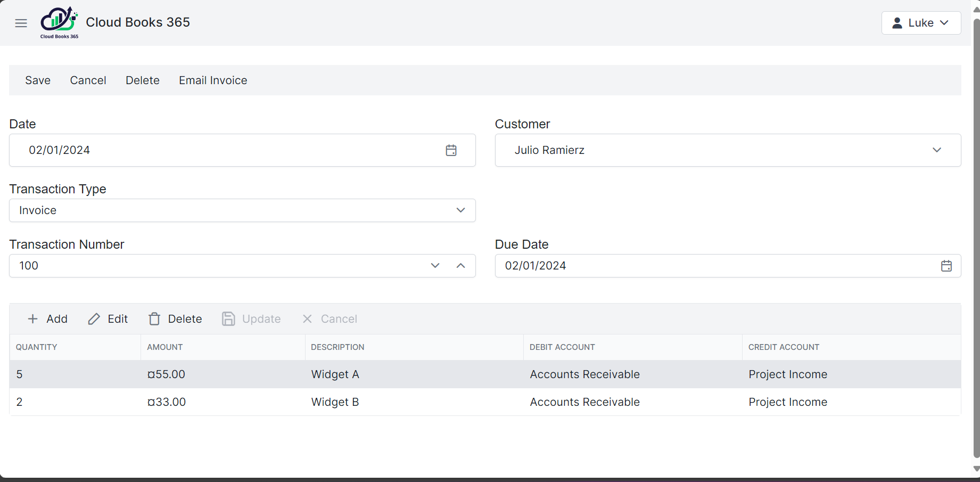Open the hamburger navigation menu

click(x=21, y=23)
